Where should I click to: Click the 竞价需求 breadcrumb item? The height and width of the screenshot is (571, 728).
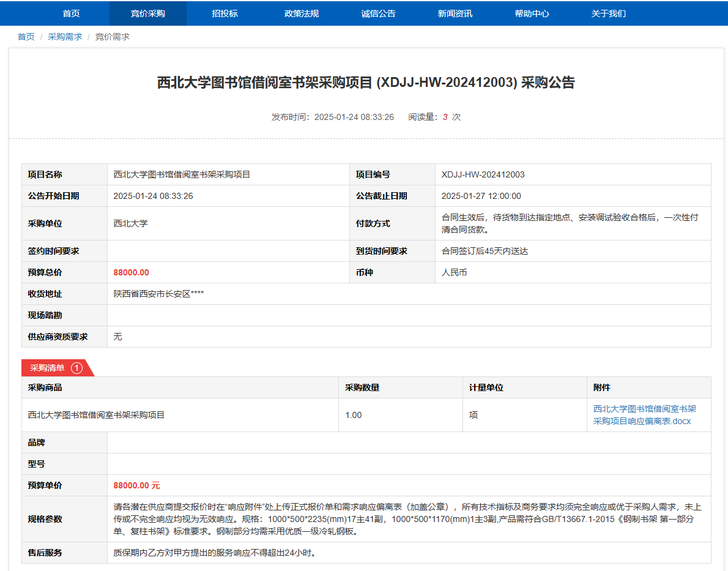113,37
